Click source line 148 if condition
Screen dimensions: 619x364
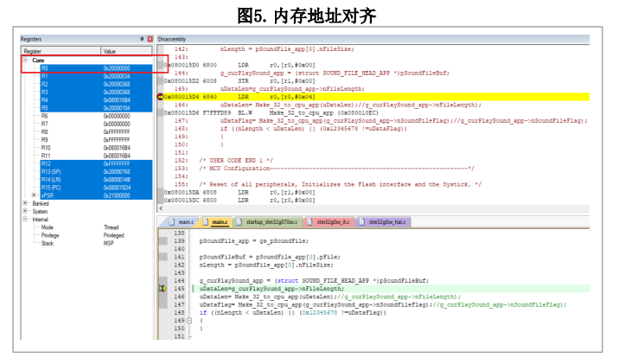tap(292, 313)
